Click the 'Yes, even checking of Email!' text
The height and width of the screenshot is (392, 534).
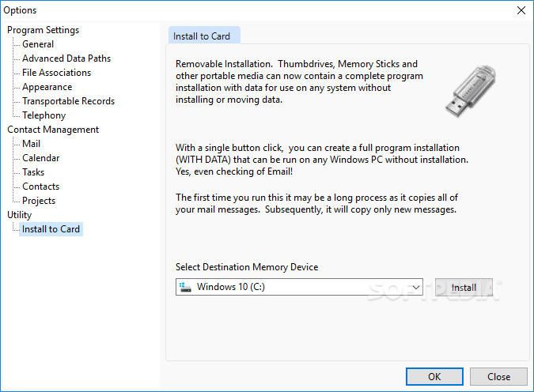[x=234, y=171]
